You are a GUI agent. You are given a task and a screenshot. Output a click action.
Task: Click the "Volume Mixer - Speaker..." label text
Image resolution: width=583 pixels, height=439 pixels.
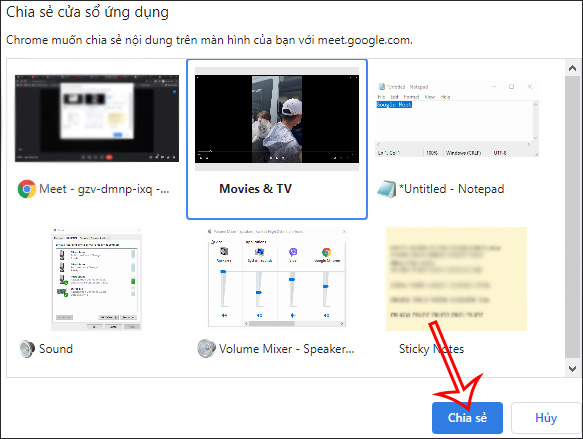[286, 349]
